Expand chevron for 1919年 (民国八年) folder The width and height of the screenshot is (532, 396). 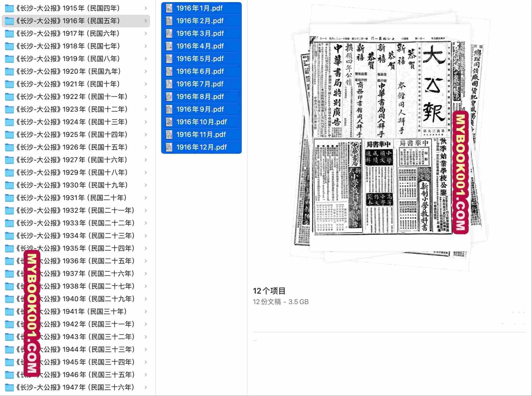pos(146,59)
